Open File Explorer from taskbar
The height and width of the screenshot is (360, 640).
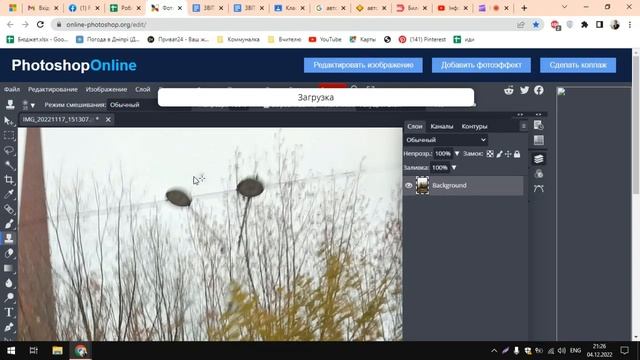57,351
